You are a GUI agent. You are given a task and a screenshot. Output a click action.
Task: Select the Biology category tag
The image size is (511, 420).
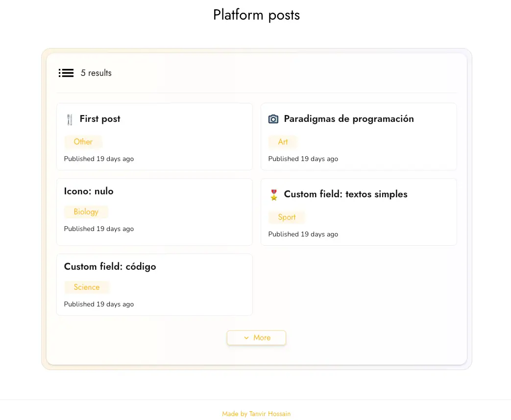[x=86, y=212]
